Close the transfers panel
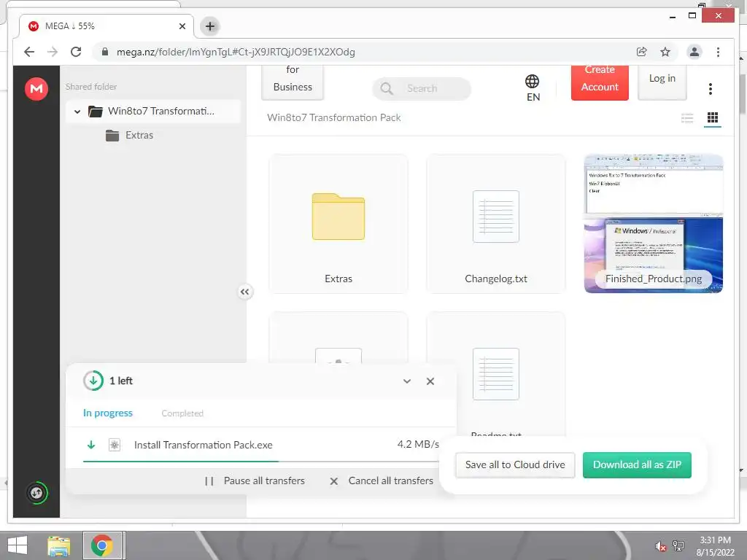 pos(430,381)
